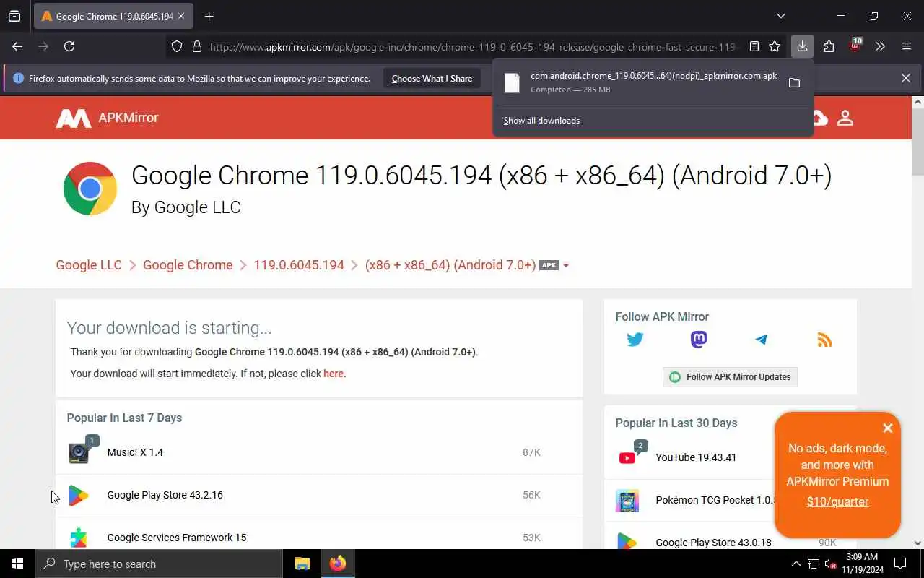This screenshot has width=924, height=578.
Task: Open Google Chrome breadcrumb link
Action: click(188, 265)
